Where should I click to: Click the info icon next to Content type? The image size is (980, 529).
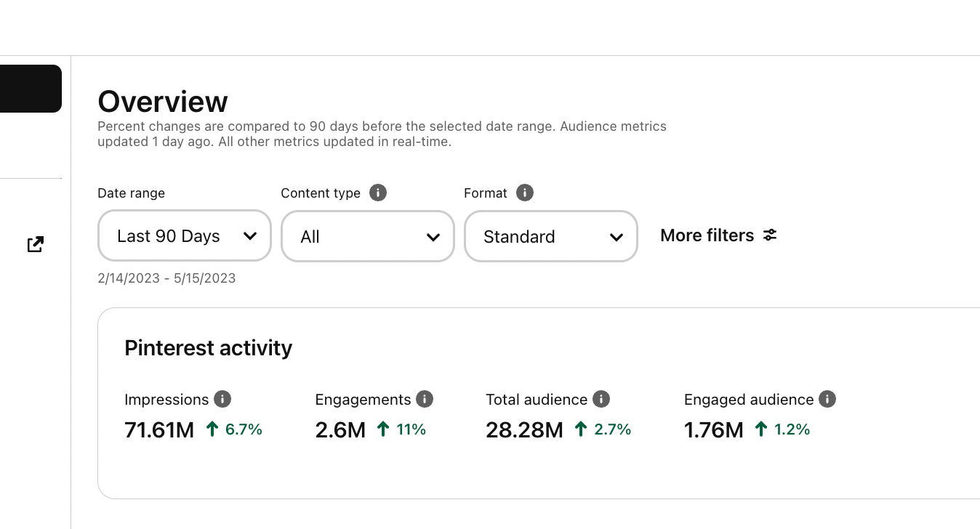point(378,193)
